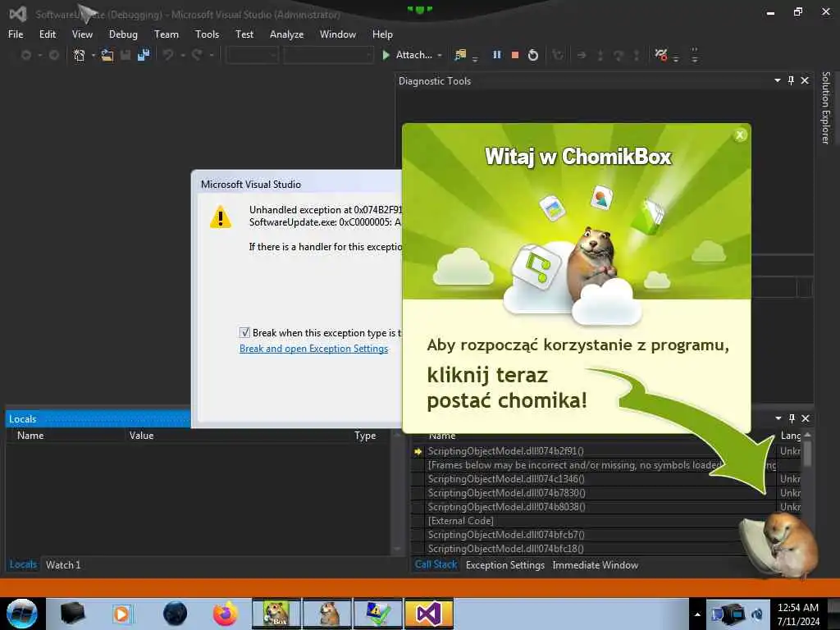The width and height of the screenshot is (840, 630).
Task: Switch to the Exception Settings tab
Action: (x=504, y=564)
